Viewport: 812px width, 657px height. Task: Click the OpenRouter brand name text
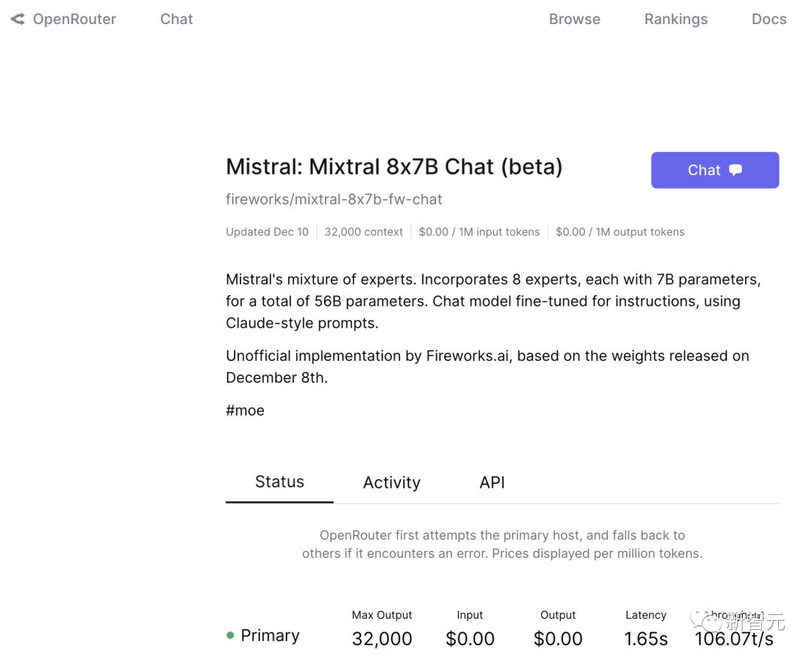(x=74, y=20)
